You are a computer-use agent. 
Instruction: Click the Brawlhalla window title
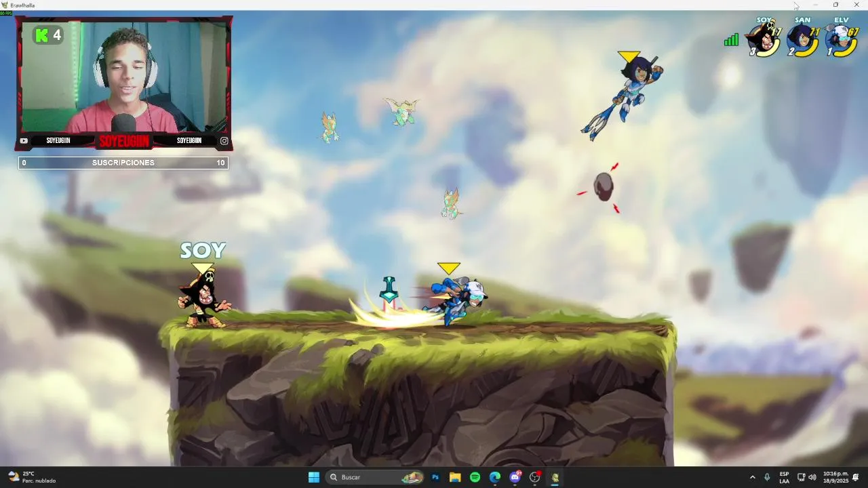click(x=22, y=5)
